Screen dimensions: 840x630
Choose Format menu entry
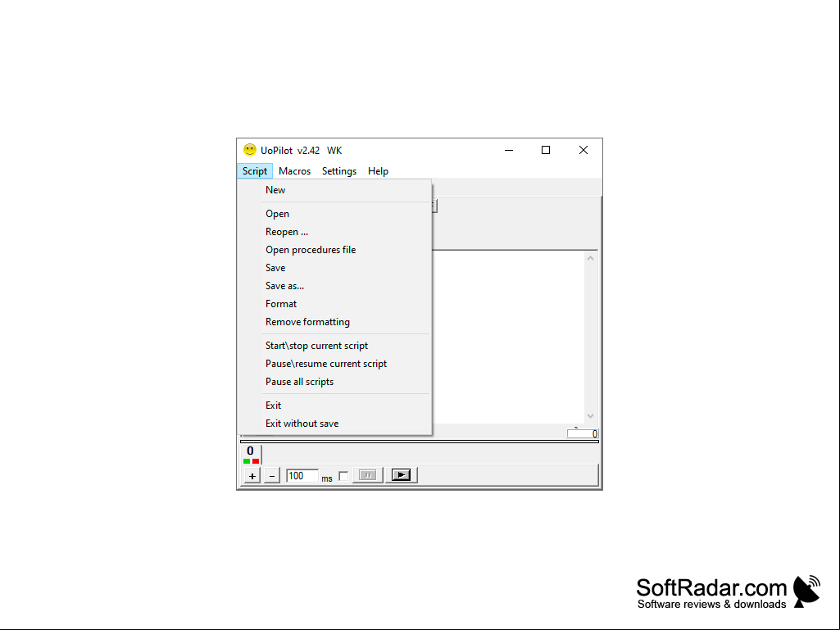point(334,304)
